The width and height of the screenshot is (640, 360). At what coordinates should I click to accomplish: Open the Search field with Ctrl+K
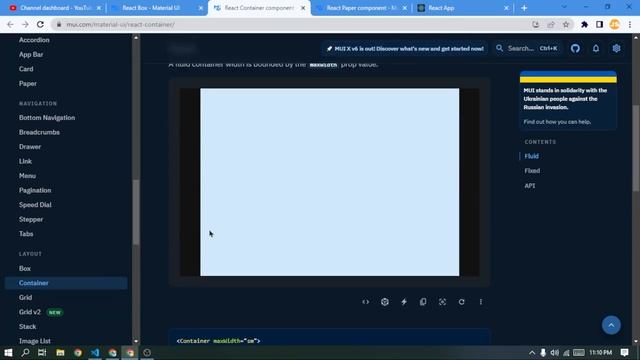tap(527, 49)
